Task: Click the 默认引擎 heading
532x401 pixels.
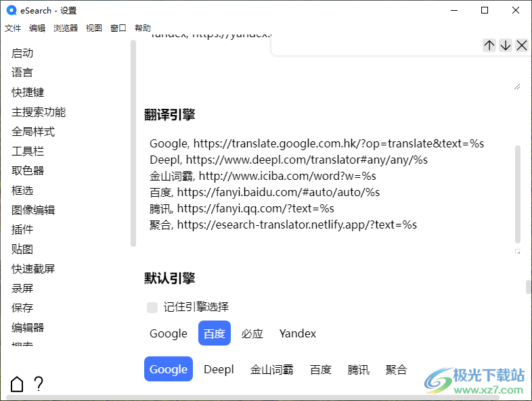Action: click(x=170, y=279)
